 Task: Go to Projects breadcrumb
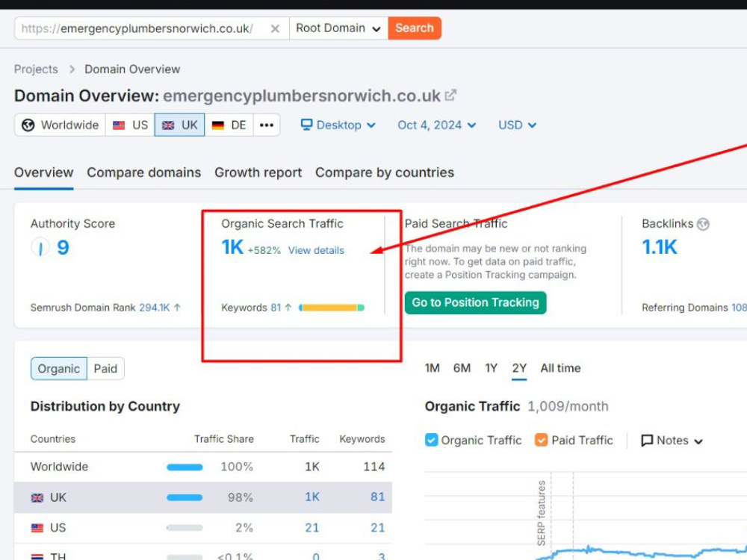(36, 69)
